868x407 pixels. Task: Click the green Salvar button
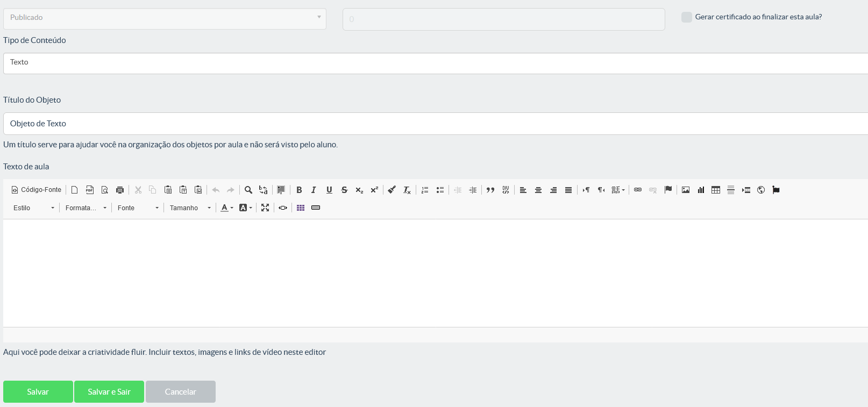38,392
